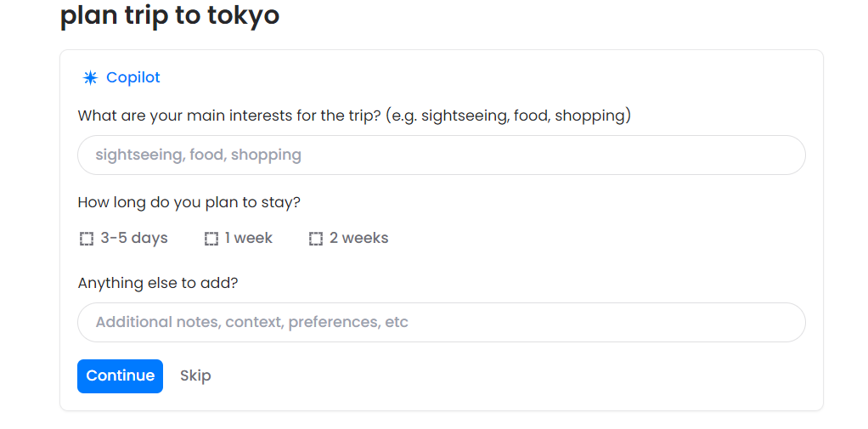Click the '3-5 days' option label
The height and width of the screenshot is (429, 868).
coord(134,239)
